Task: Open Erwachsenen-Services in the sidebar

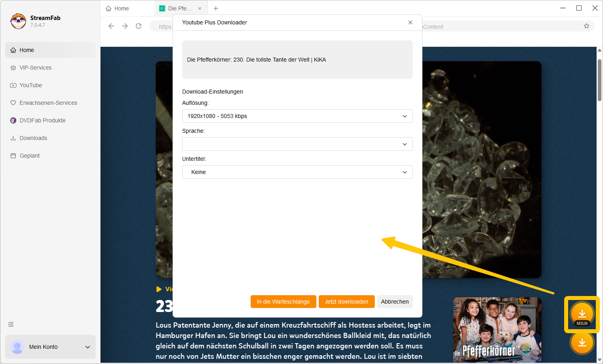Action: [x=50, y=103]
